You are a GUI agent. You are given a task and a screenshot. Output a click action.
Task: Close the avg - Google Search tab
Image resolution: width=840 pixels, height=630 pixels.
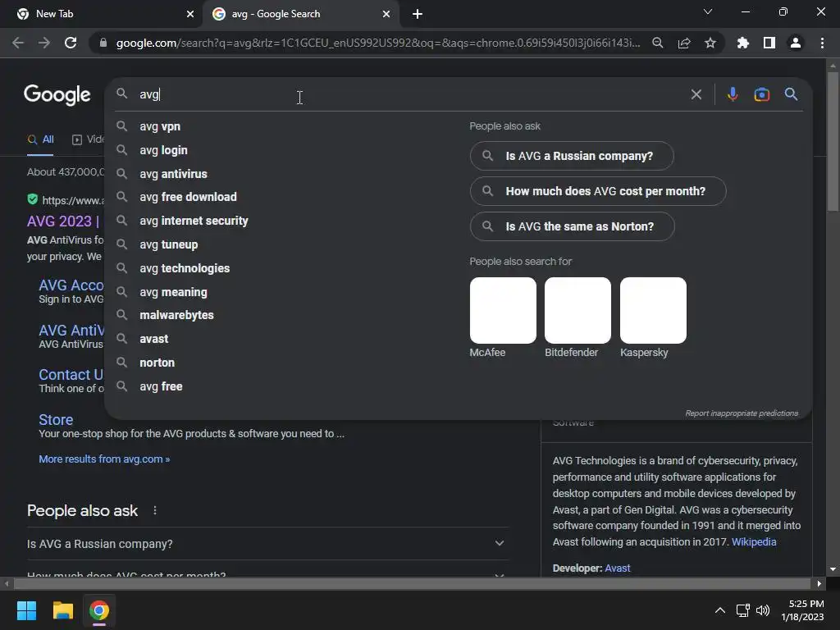(x=386, y=14)
